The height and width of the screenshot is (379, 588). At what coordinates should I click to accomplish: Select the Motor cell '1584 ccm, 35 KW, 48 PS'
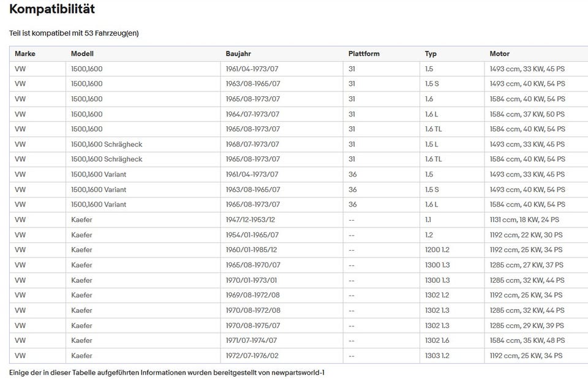pos(527,340)
